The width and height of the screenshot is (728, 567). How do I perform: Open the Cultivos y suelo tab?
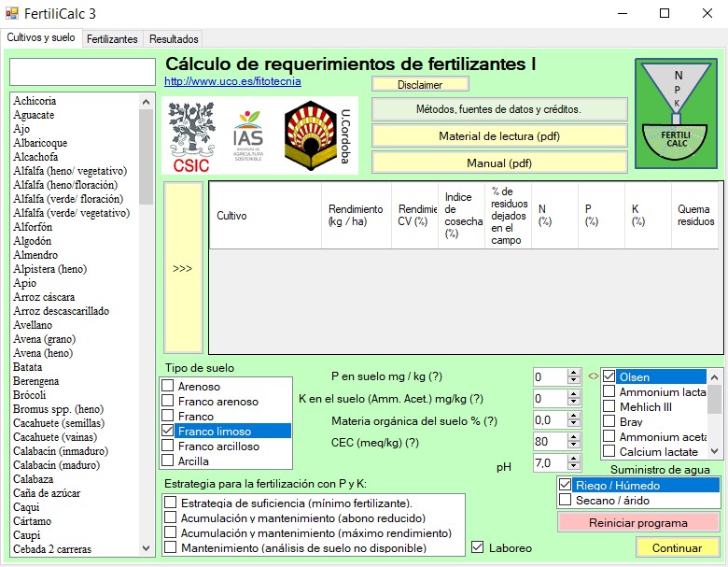point(41,37)
